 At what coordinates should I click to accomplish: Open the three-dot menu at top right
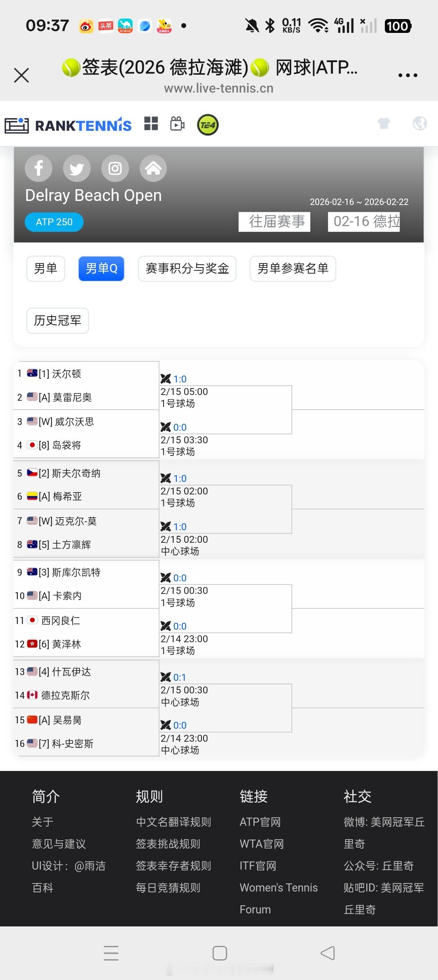coord(408,75)
